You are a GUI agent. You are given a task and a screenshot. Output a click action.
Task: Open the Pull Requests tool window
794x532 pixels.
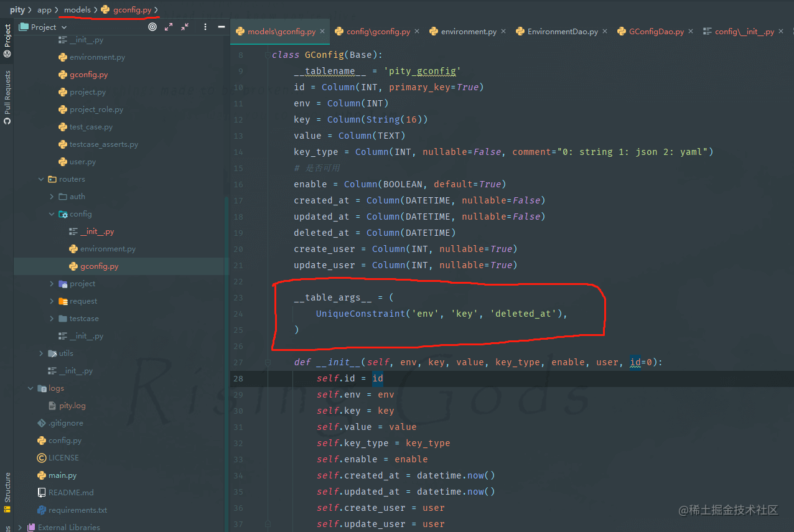[7, 97]
